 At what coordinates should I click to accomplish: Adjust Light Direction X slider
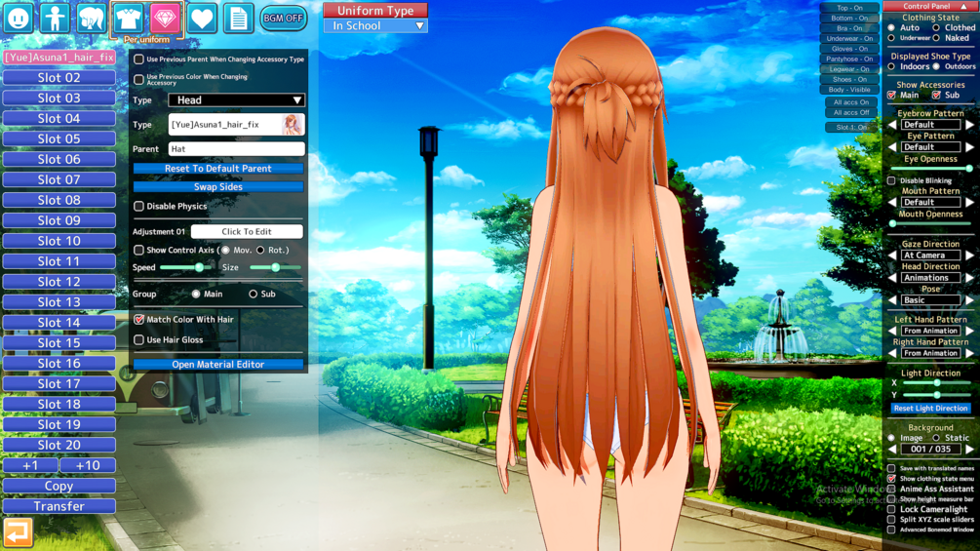click(x=936, y=383)
